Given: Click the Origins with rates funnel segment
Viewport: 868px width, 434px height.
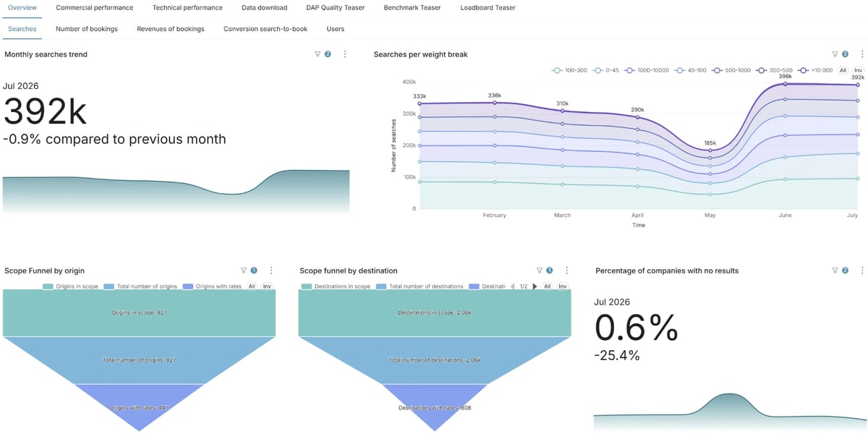Looking at the screenshot, I should pyautogui.click(x=139, y=407).
